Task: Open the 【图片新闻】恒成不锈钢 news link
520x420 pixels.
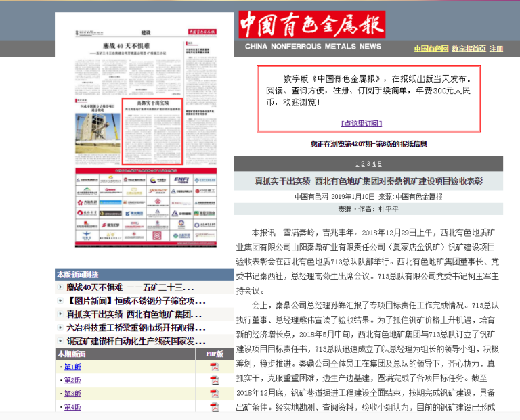Action: point(135,301)
